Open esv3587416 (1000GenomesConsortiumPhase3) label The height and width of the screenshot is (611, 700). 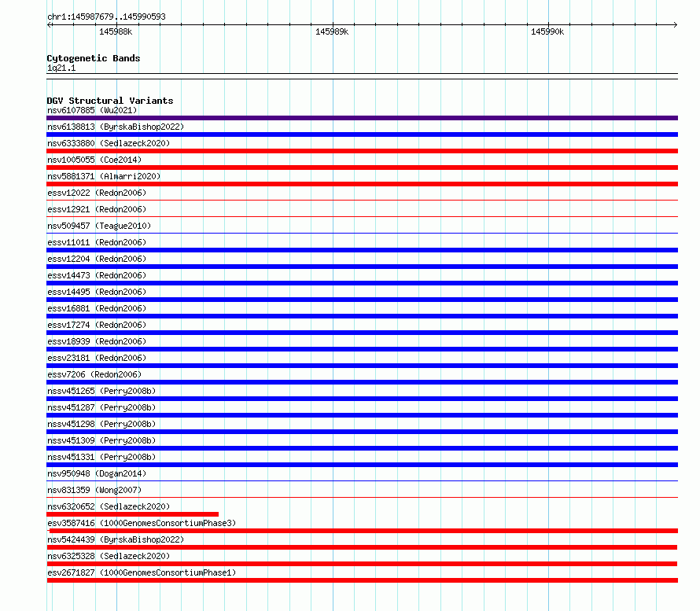click(x=142, y=523)
